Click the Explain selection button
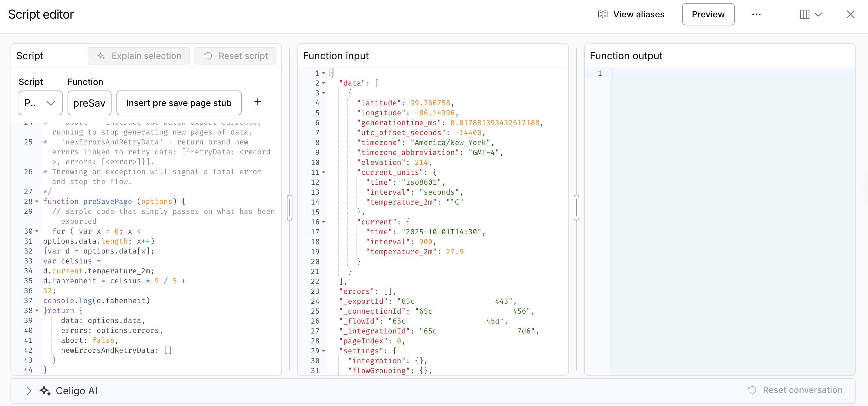This screenshot has width=868, height=406. pos(138,56)
